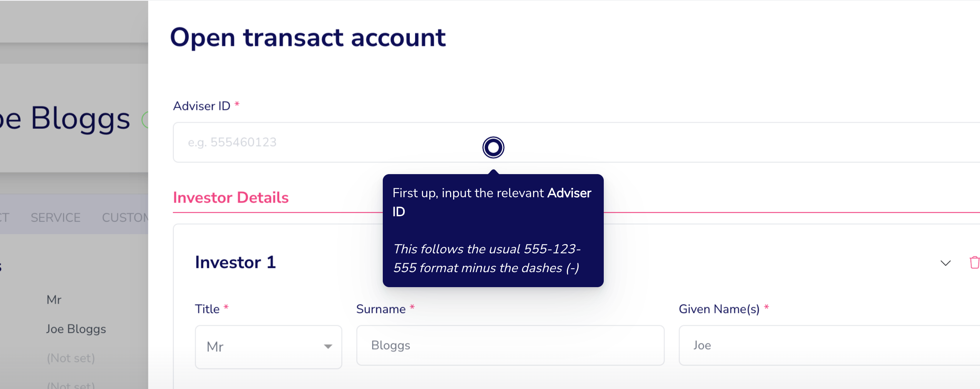The height and width of the screenshot is (389, 980).
Task: Click the Adviser ID tooltip bubble
Action: 493,230
